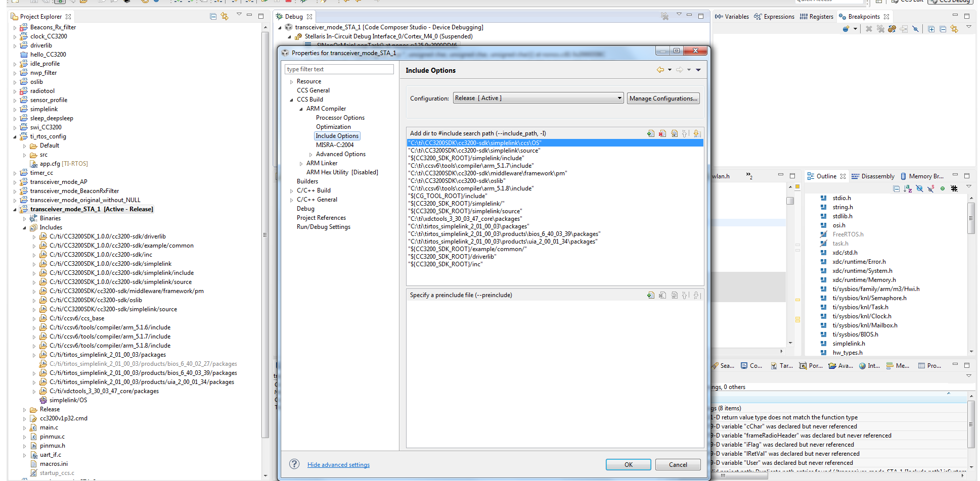Expand the C/C++ General node
980x481 pixels.
click(x=291, y=200)
